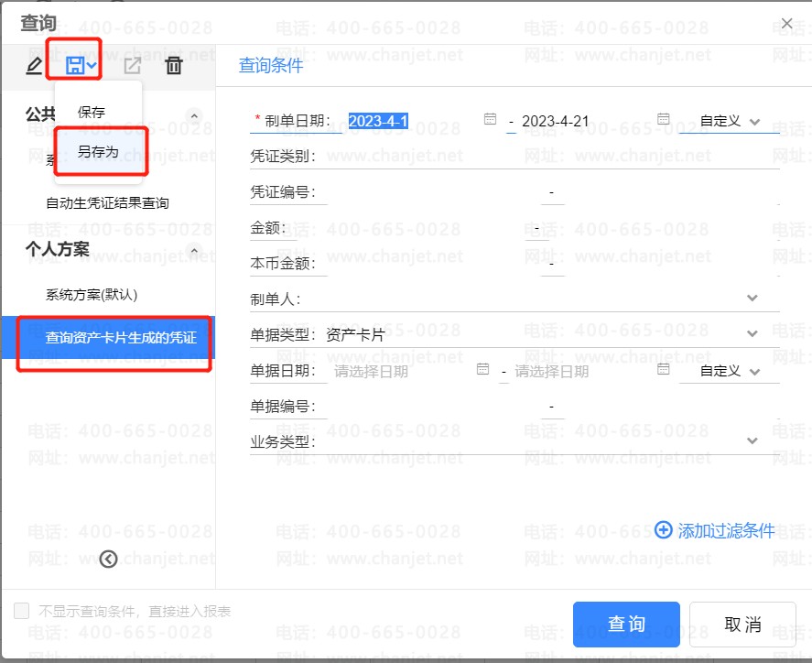This screenshot has height=663, width=812.
Task: Collapse the 公共 scheme section
Action: click(194, 116)
